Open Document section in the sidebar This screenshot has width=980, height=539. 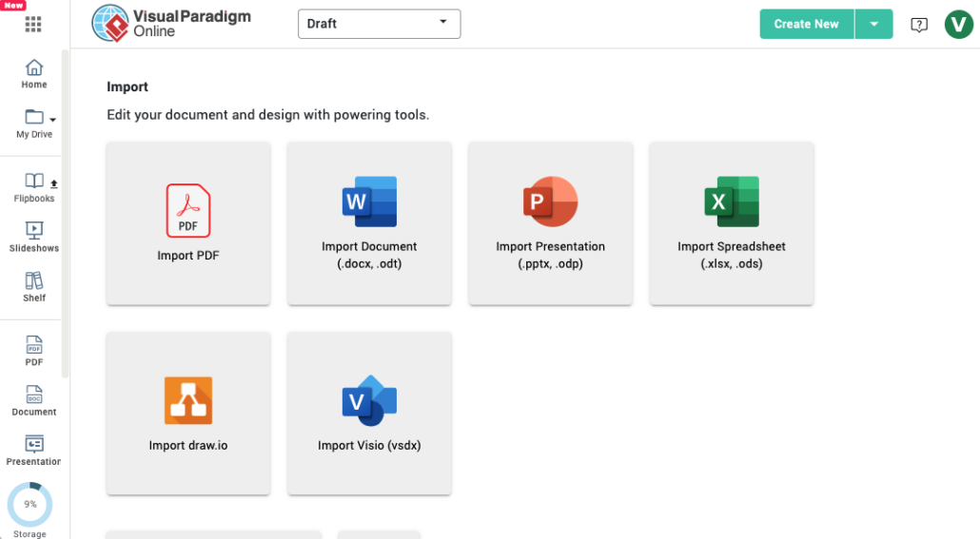[x=34, y=400]
